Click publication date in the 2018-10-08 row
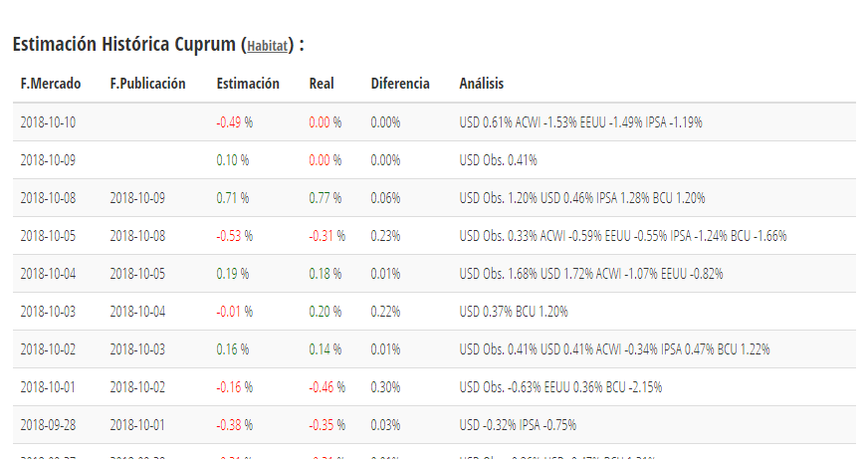Image resolution: width=868 pixels, height=459 pixels. [137, 198]
